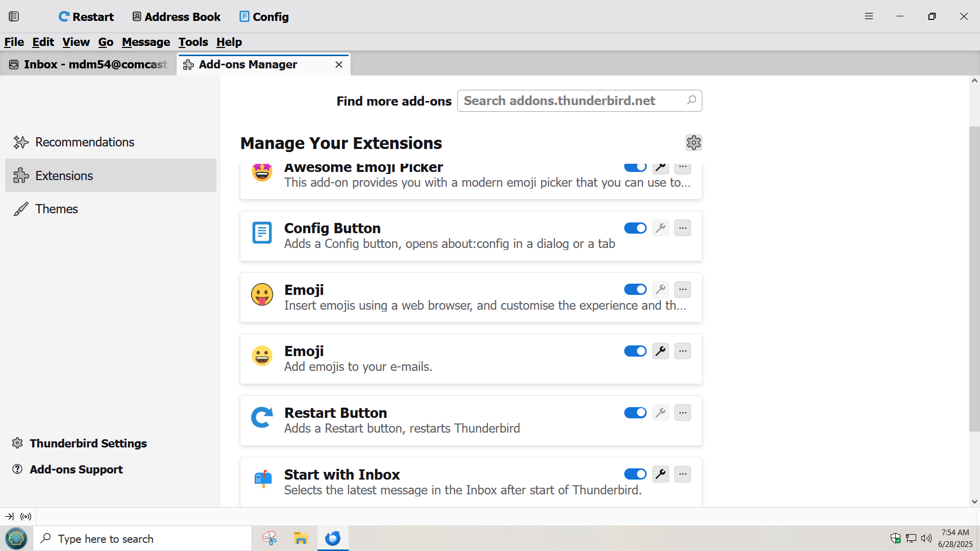Select the Extensions category
980x551 pixels.
click(x=111, y=175)
